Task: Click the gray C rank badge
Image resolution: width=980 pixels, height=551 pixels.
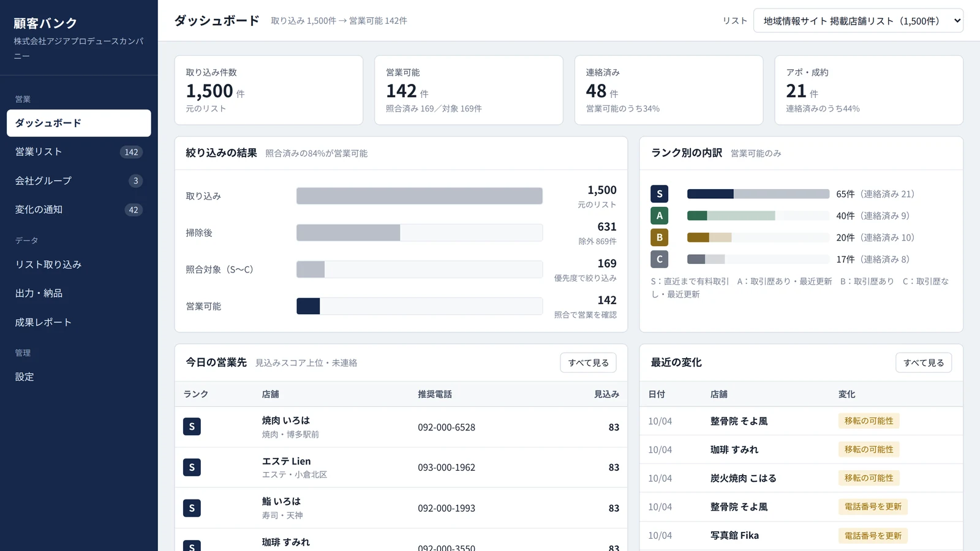Action: (659, 259)
